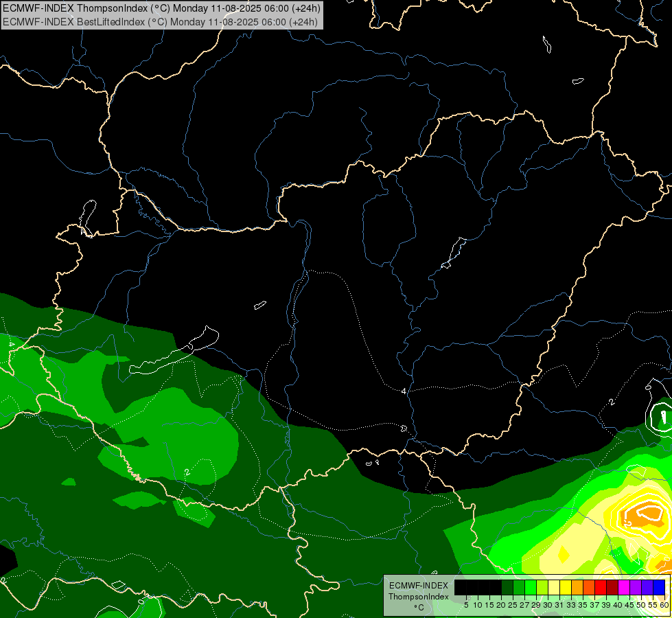
Task: Click the bright green 27–29 legend swatch
Action: (531, 587)
